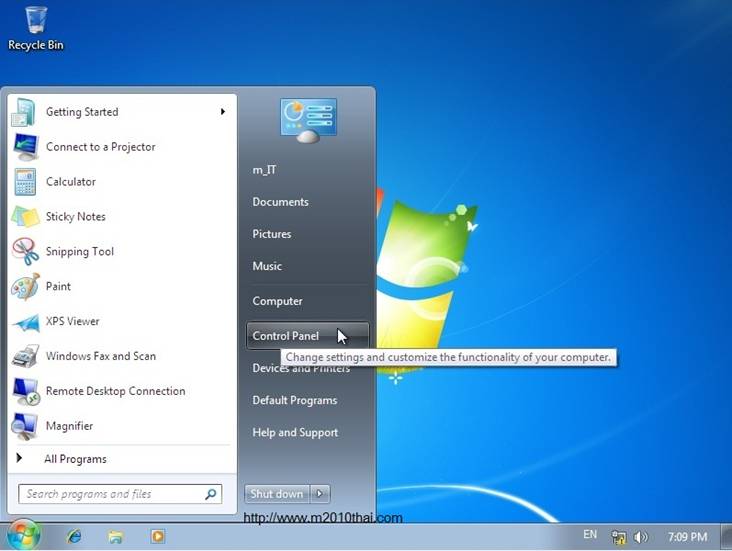Image resolution: width=732 pixels, height=551 pixels.
Task: Click the EN language indicator
Action: point(590,534)
